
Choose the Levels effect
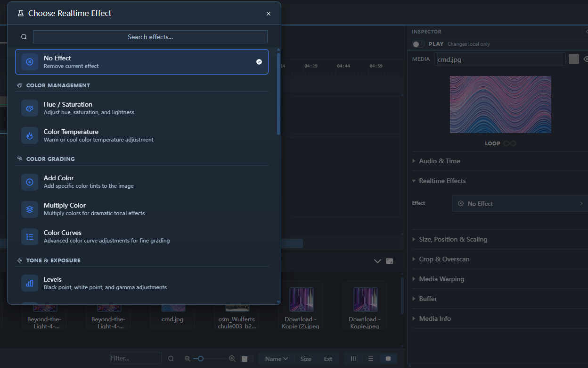click(x=142, y=283)
